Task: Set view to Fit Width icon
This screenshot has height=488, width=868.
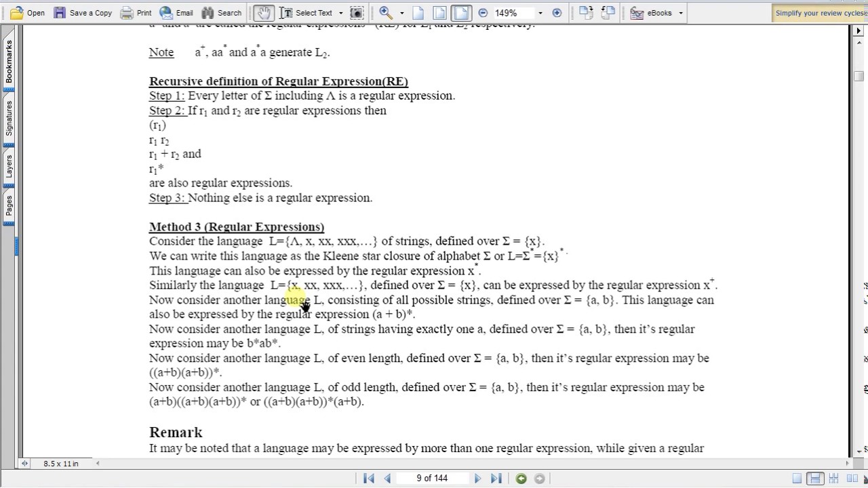Action: pyautogui.click(x=461, y=13)
